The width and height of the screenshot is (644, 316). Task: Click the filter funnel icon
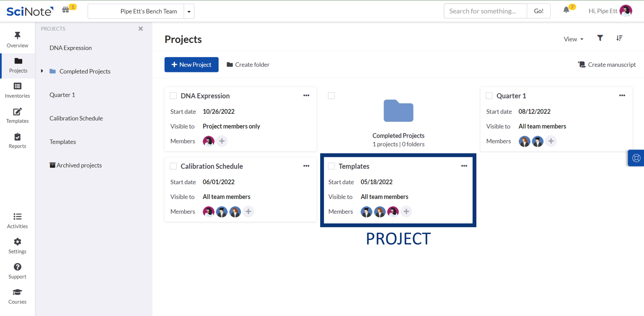click(x=600, y=38)
